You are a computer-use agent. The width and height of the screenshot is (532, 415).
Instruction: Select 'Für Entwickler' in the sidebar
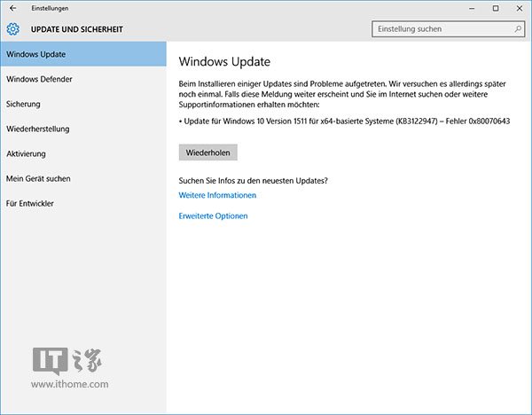click(x=29, y=204)
